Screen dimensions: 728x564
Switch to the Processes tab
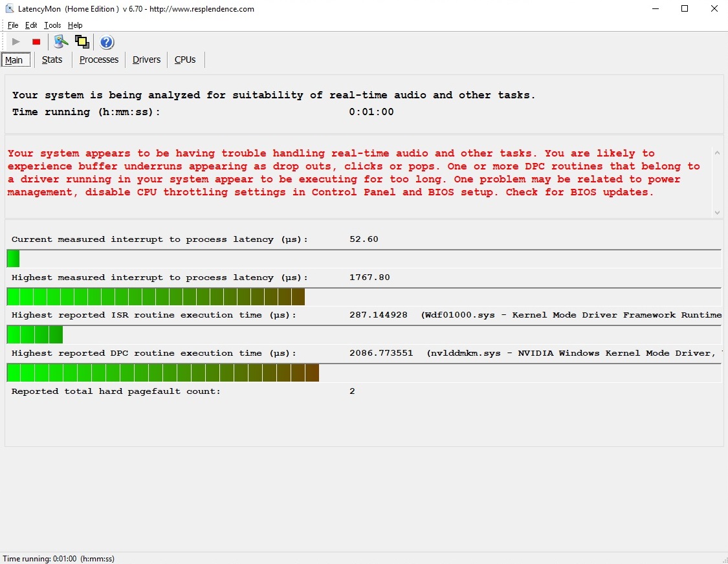coord(99,60)
